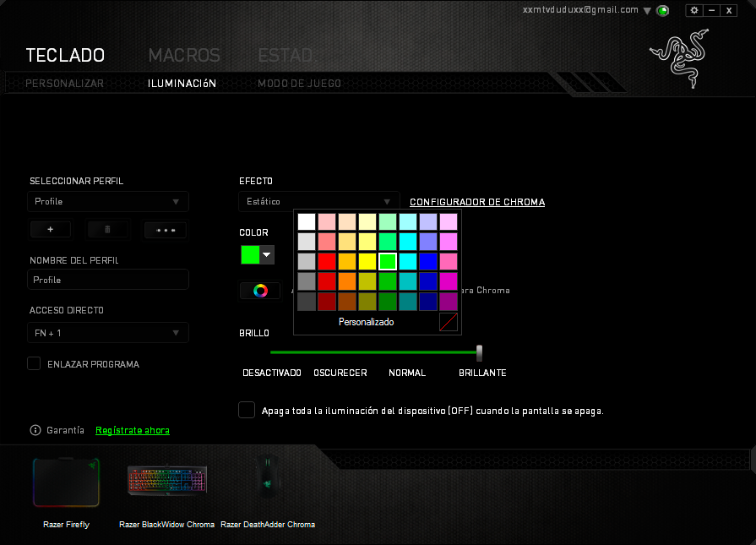The width and height of the screenshot is (756, 545).
Task: Pick the white color swatch
Action: tap(307, 222)
